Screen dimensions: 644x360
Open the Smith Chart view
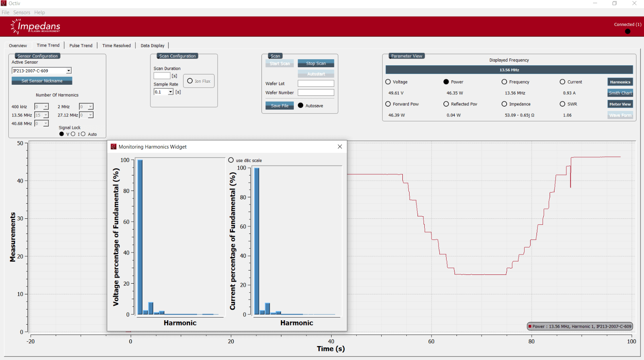tap(620, 93)
